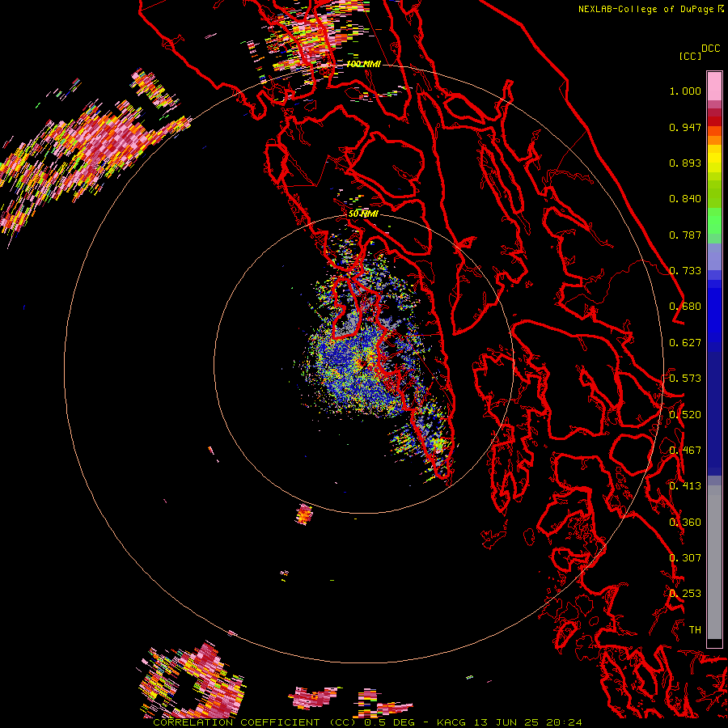Click the 0.680 scale label
The image size is (728, 728).
[685, 307]
